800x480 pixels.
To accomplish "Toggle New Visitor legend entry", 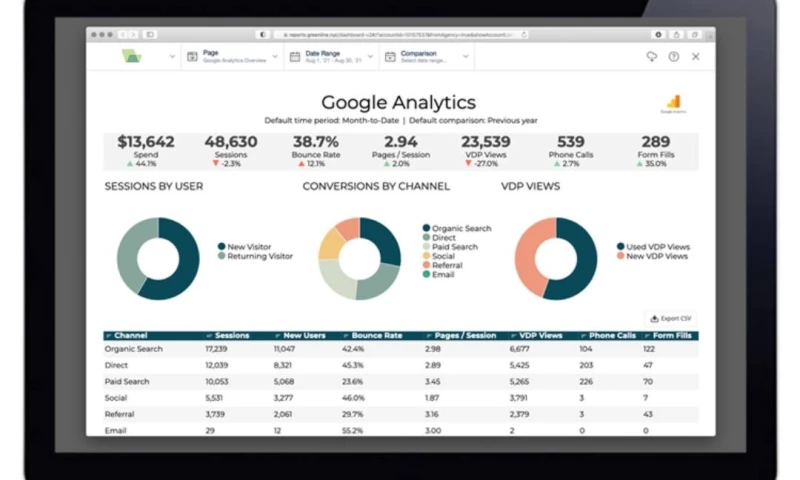I will 244,246.
